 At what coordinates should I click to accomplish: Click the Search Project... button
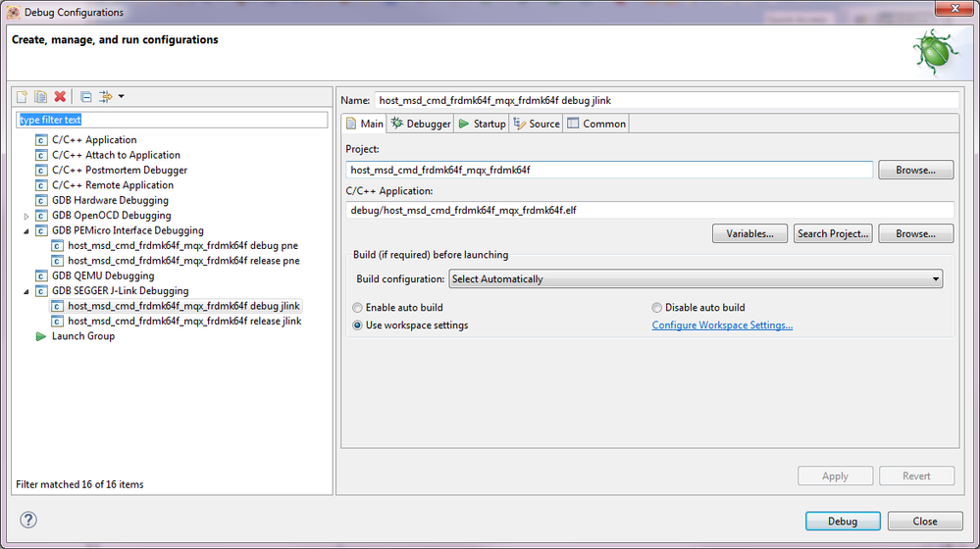click(833, 233)
